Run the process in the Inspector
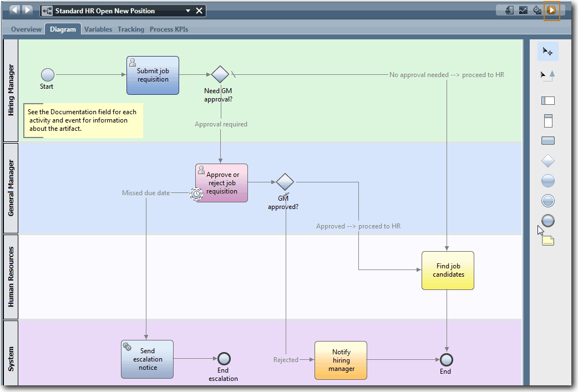Screen dimensions: 578x392 click(x=552, y=11)
